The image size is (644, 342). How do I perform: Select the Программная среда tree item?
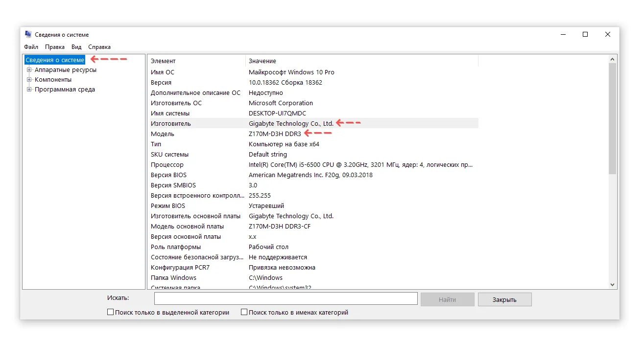(65, 90)
